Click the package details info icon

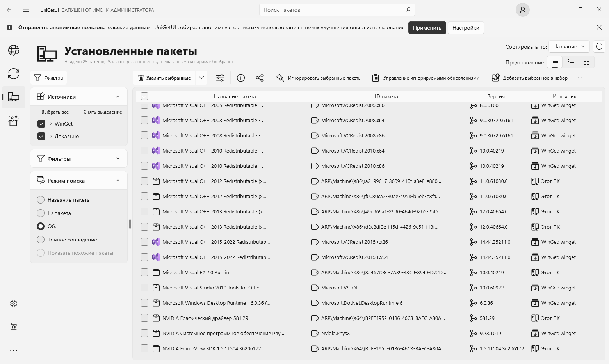pos(241,78)
